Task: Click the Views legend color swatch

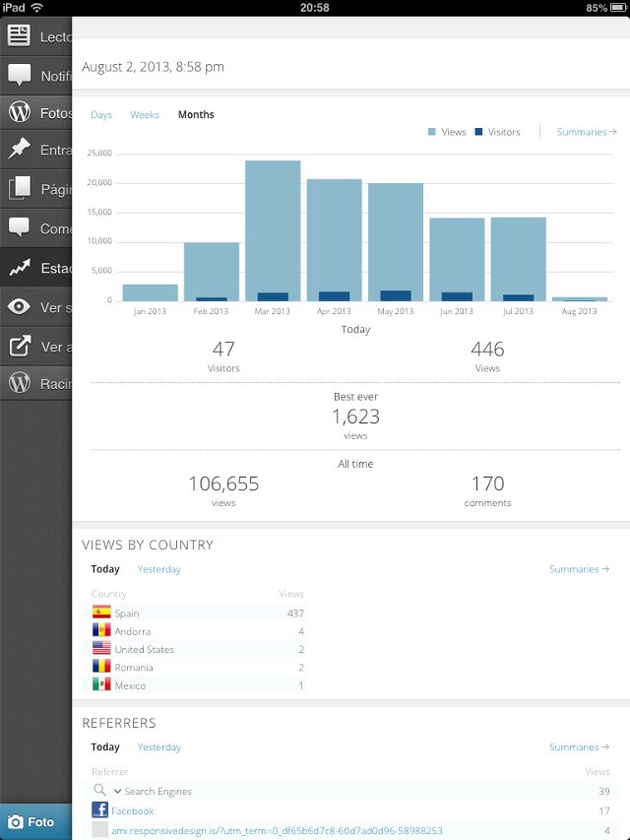Action: (x=432, y=132)
